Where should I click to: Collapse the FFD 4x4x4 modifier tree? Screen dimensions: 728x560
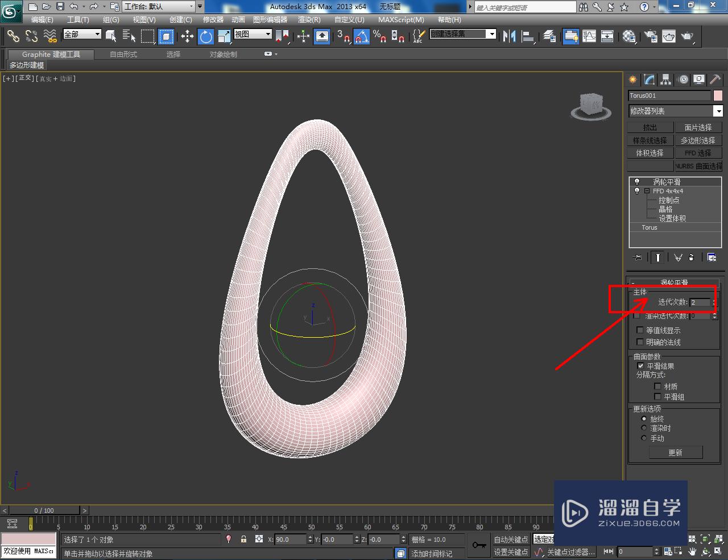(x=647, y=191)
